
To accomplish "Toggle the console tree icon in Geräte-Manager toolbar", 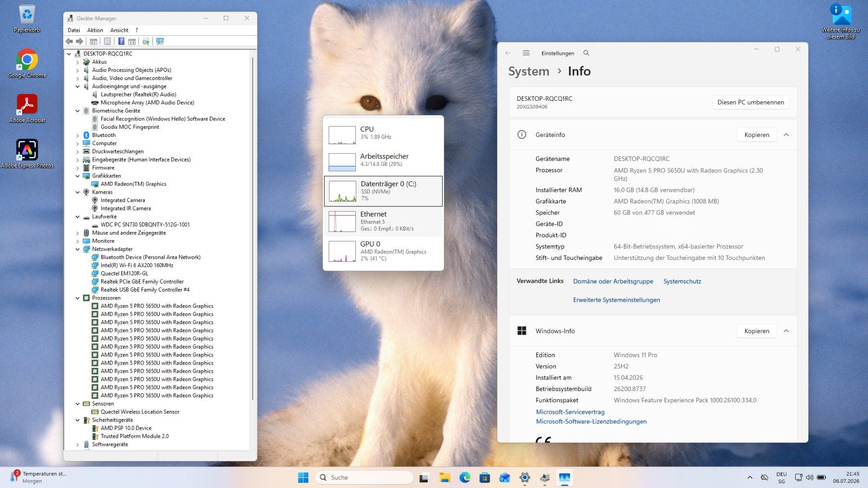I will (94, 41).
